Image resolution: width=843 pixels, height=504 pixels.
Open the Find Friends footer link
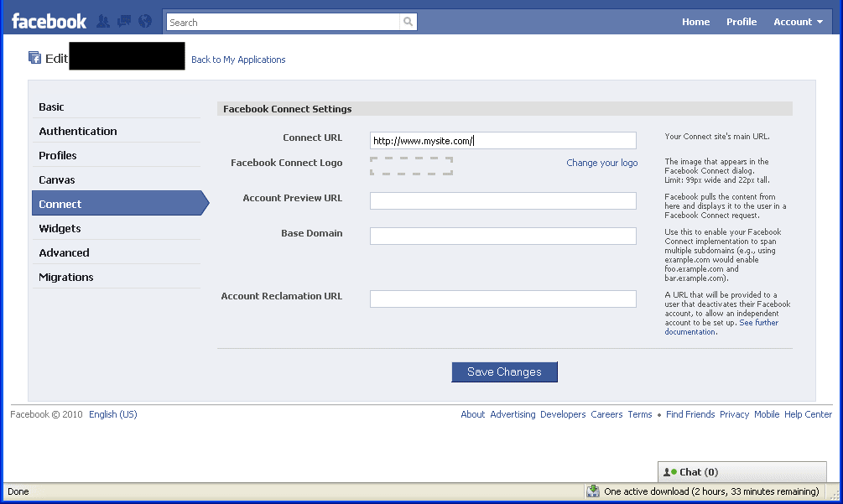[690, 414]
